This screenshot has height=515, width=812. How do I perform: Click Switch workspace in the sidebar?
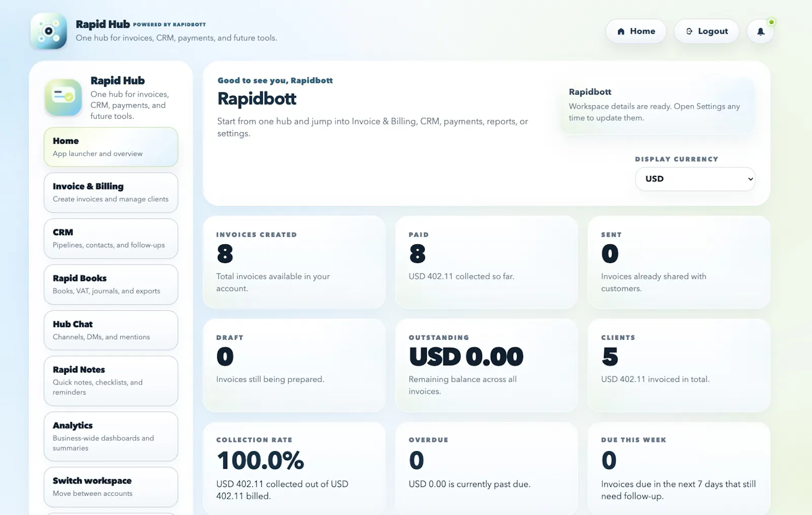pos(111,487)
